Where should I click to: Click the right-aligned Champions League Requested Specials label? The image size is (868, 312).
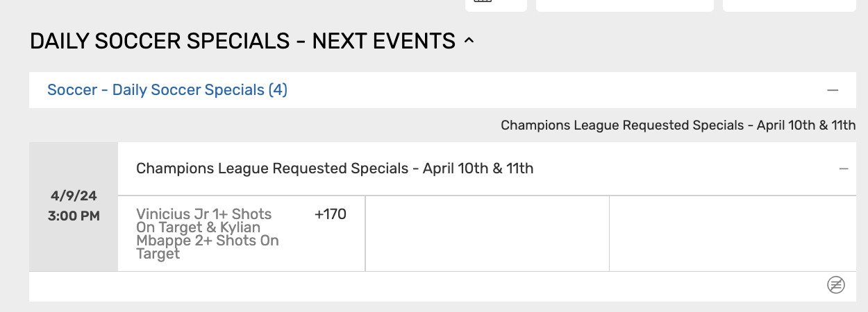(x=678, y=125)
